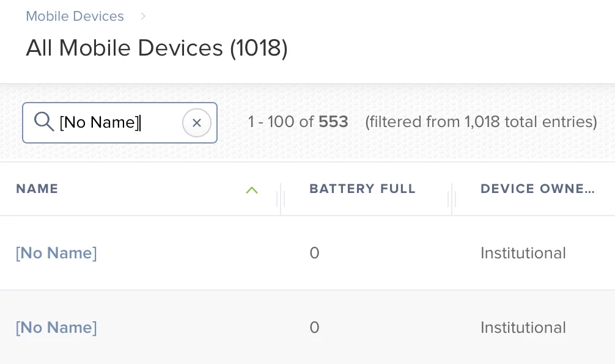Image resolution: width=615 pixels, height=364 pixels.
Task: Click the 553 filtered results count
Action: pos(333,122)
